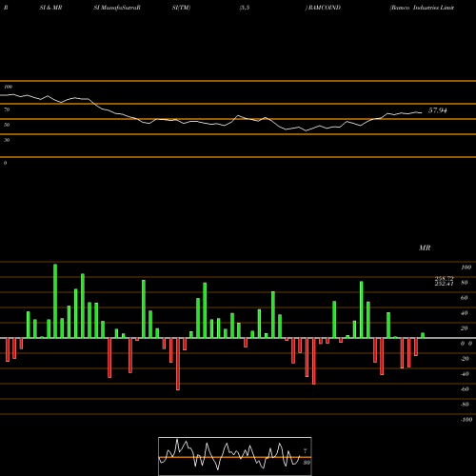Click the 50 level label on RSI axis
The image size is (476, 476).
click(7, 125)
